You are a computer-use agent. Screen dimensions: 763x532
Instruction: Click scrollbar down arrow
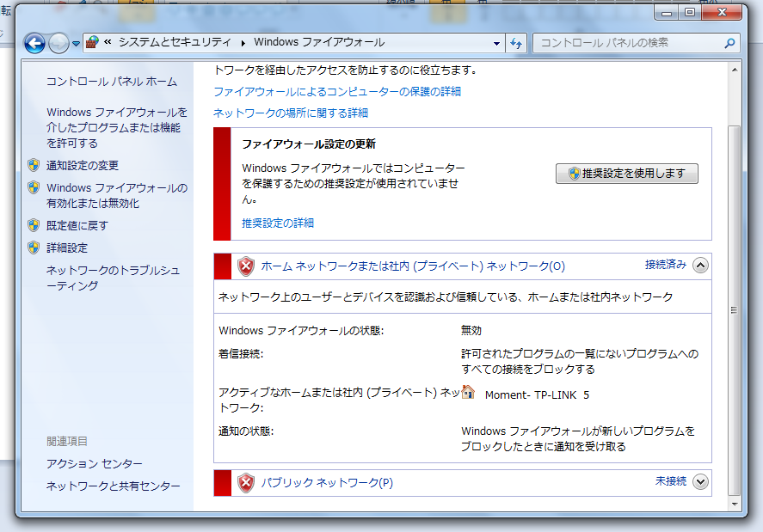tap(735, 504)
